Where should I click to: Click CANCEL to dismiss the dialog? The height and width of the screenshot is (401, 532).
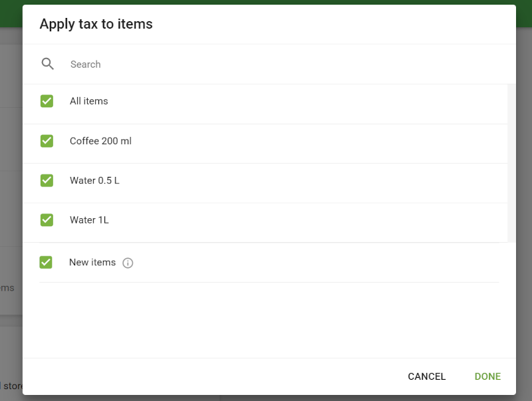(x=426, y=376)
